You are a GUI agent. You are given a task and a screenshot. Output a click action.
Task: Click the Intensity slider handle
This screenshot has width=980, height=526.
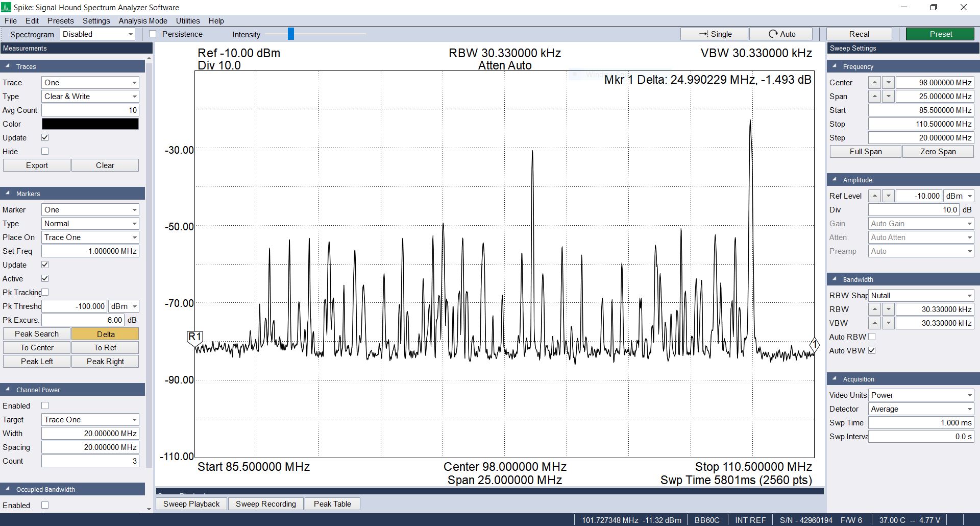click(291, 34)
